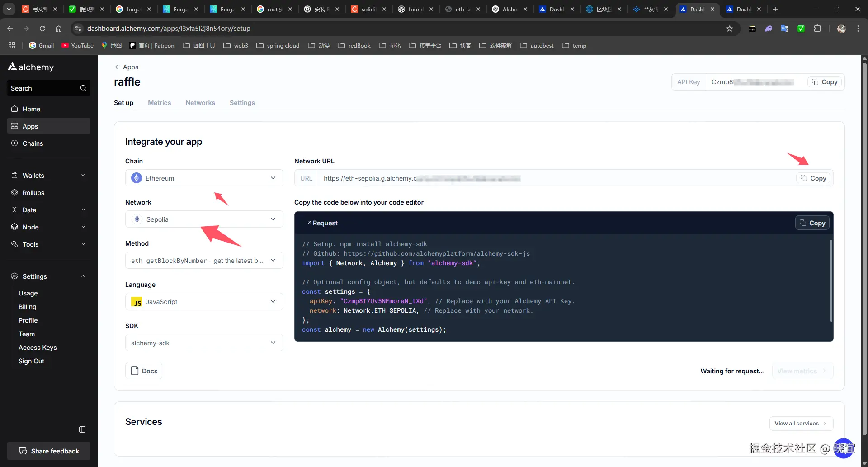Click View all services
Viewport: 868px width, 467px height.
point(801,424)
